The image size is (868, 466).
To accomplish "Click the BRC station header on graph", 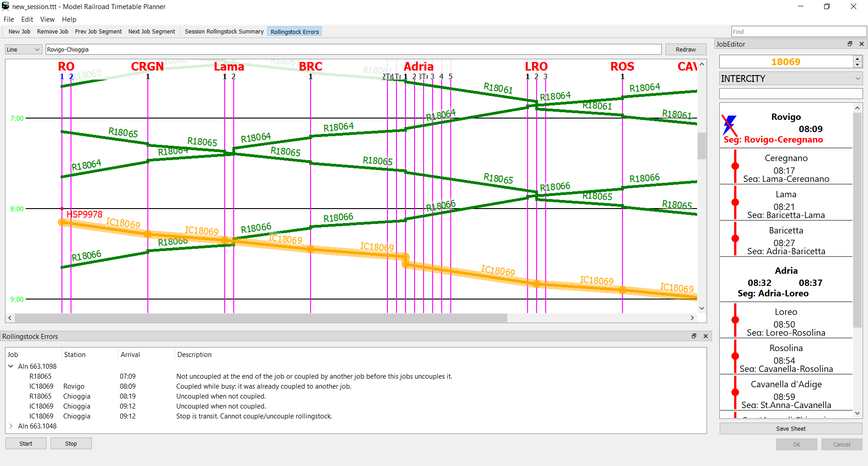I will pyautogui.click(x=311, y=67).
